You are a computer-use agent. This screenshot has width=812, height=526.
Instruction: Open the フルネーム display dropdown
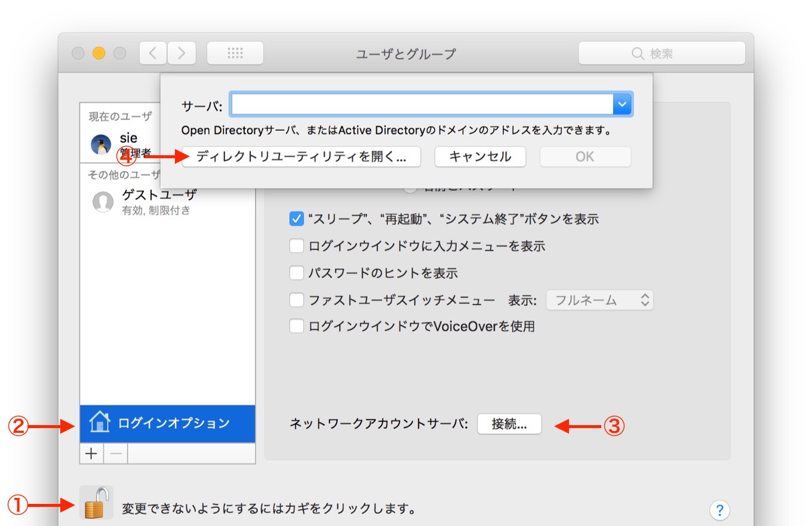(x=599, y=300)
